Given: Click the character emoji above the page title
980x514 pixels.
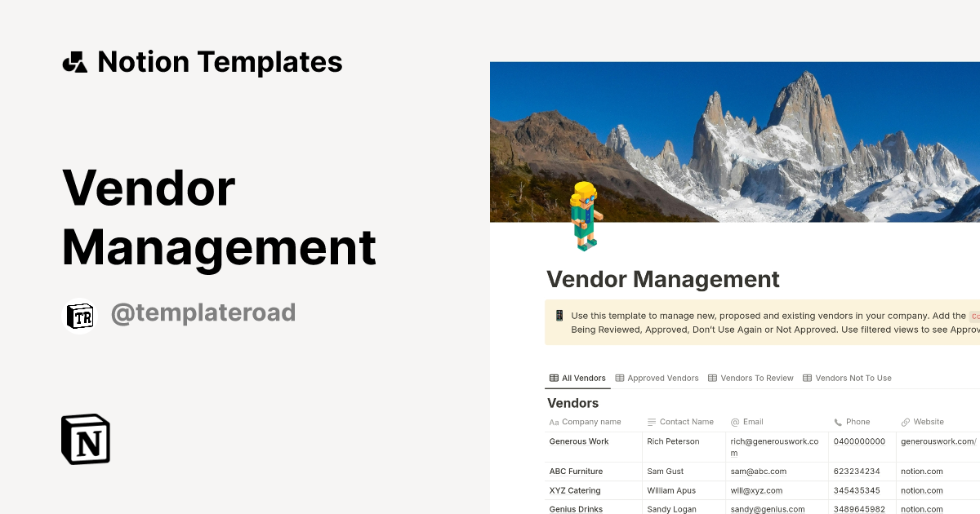Looking at the screenshot, I should pyautogui.click(x=585, y=221).
